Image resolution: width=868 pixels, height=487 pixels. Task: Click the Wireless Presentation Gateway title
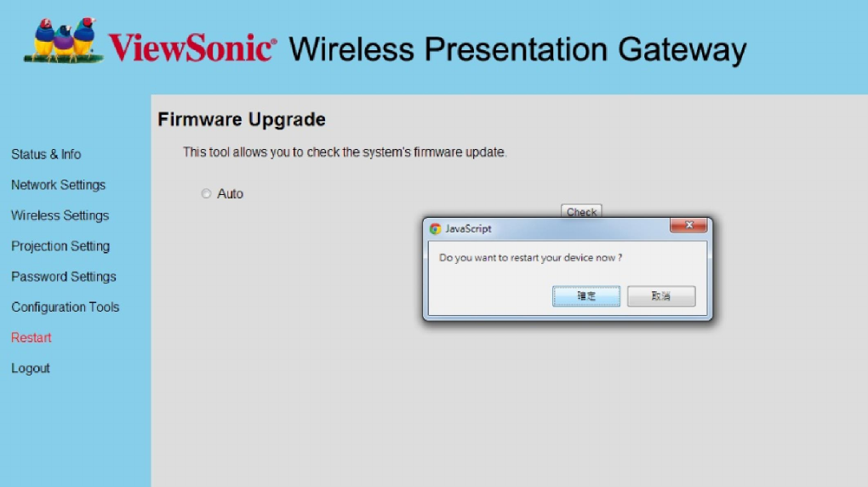[x=517, y=49]
